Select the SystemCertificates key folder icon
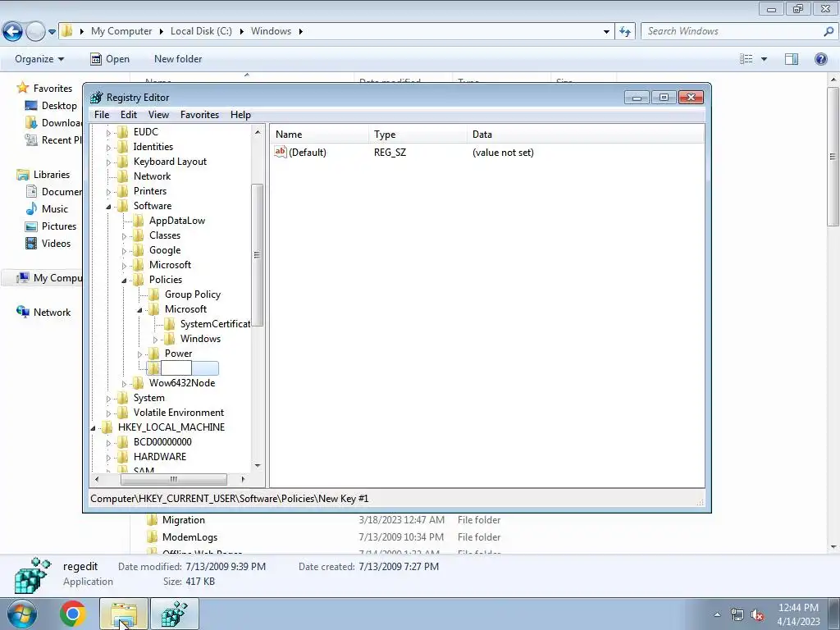The height and width of the screenshot is (630, 840). [x=170, y=324]
